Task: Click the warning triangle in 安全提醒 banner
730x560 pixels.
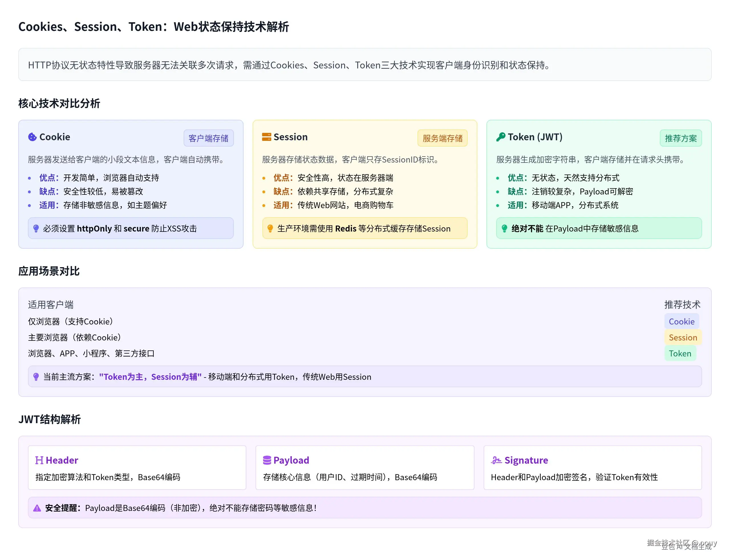Action: [x=37, y=508]
